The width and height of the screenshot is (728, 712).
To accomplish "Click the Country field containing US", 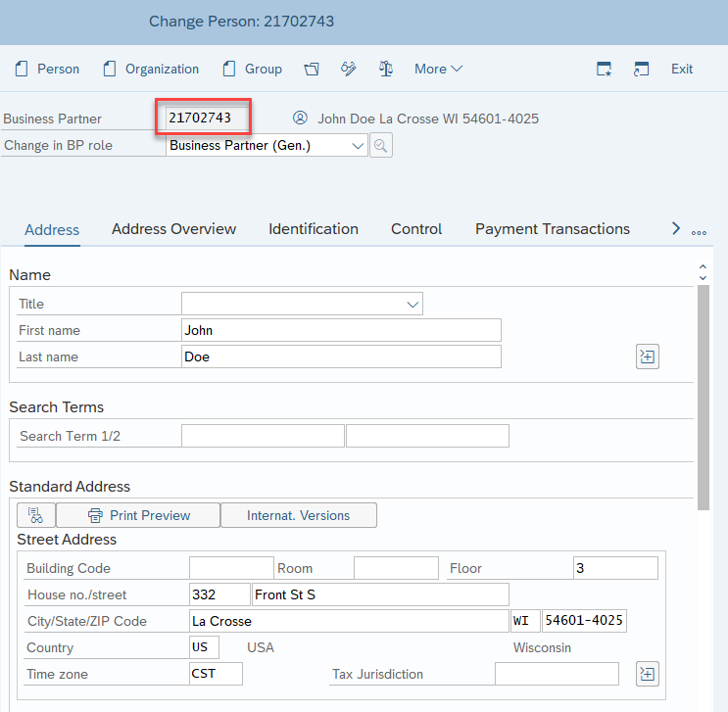I will pos(204,647).
